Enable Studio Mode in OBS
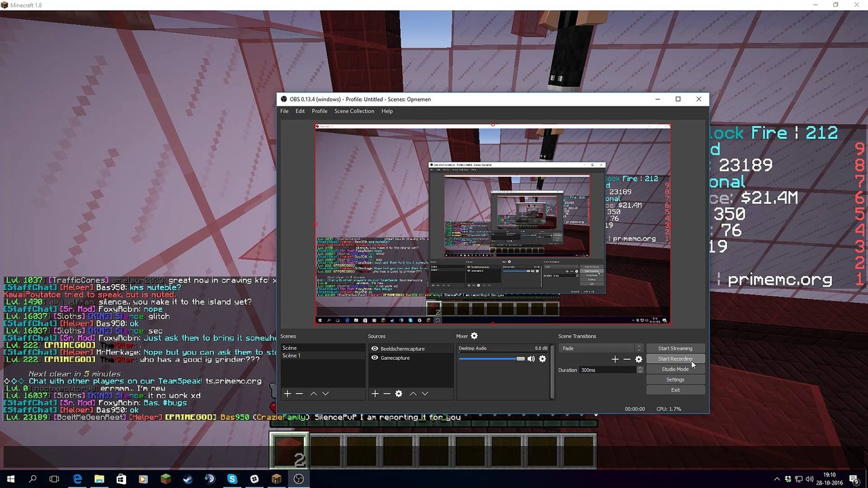The width and height of the screenshot is (868, 488). click(x=675, y=369)
